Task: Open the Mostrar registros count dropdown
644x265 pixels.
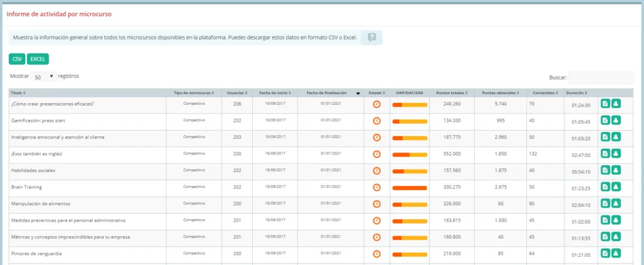Action: click(44, 77)
